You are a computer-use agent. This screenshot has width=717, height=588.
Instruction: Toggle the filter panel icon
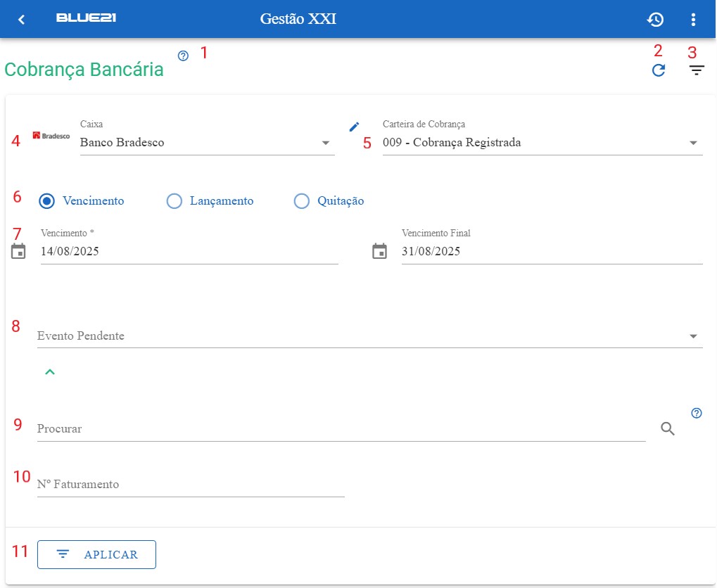pyautogui.click(x=697, y=70)
